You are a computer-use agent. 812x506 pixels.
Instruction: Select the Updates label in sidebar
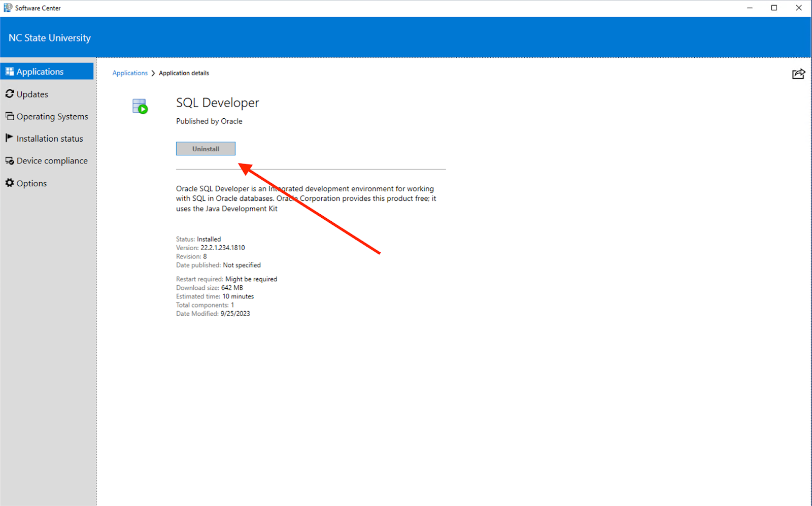32,94
